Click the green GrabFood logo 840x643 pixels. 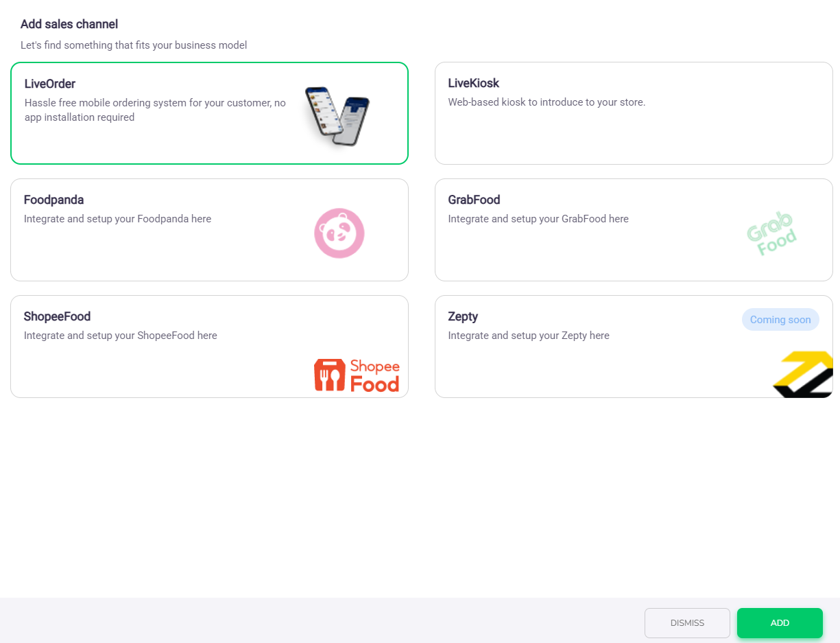[771, 234]
